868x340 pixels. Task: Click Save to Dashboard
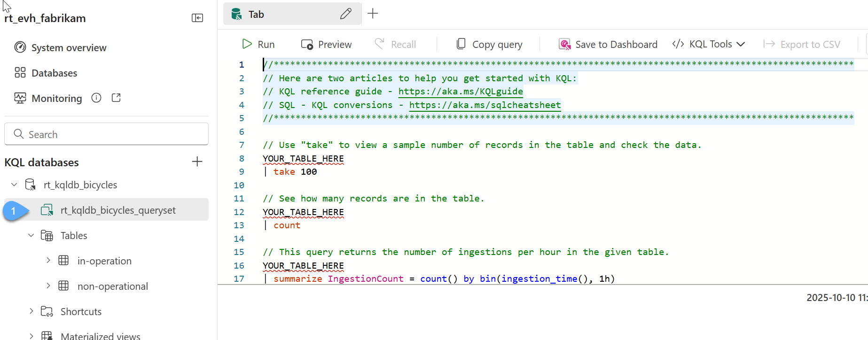[x=608, y=44]
